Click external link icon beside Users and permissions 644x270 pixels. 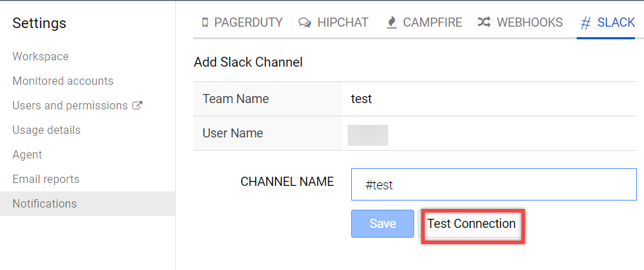pyautogui.click(x=137, y=106)
